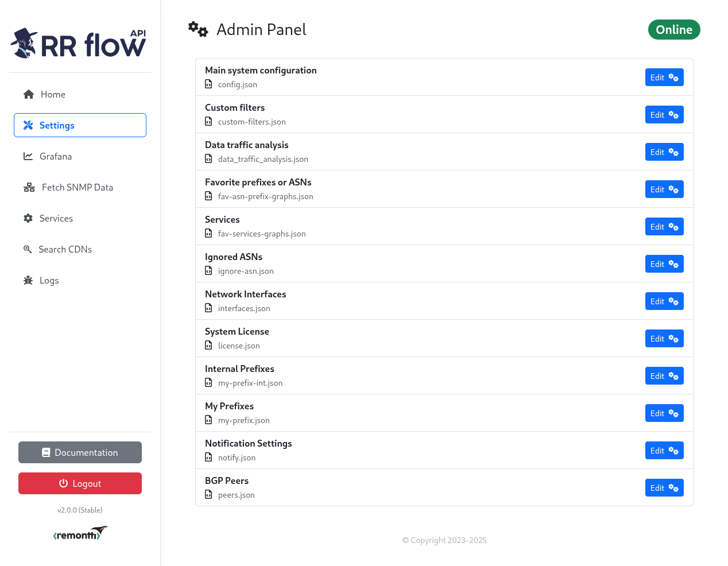Edit the Custom filters file
728x566 pixels.
(x=664, y=115)
